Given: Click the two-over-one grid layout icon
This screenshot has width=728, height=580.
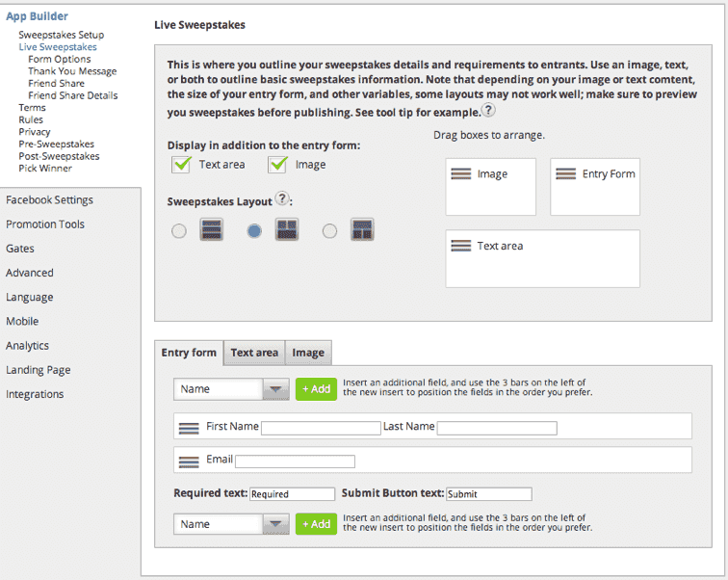Looking at the screenshot, I should pos(287,230).
